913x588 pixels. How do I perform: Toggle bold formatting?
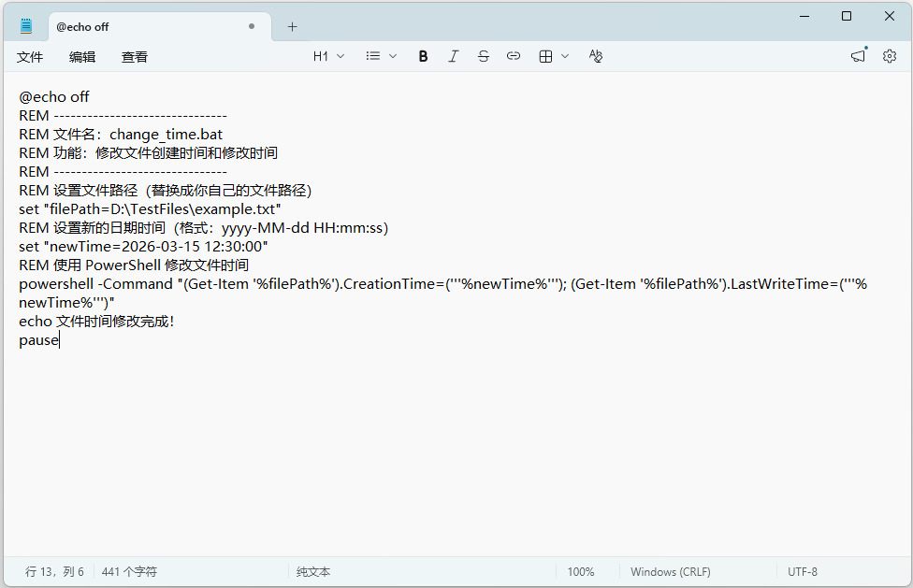(423, 56)
